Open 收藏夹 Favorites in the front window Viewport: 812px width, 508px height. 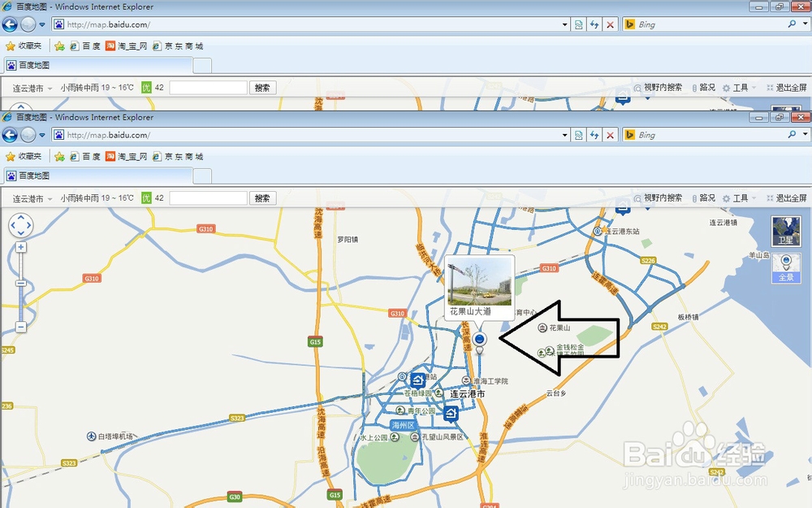[x=24, y=157]
